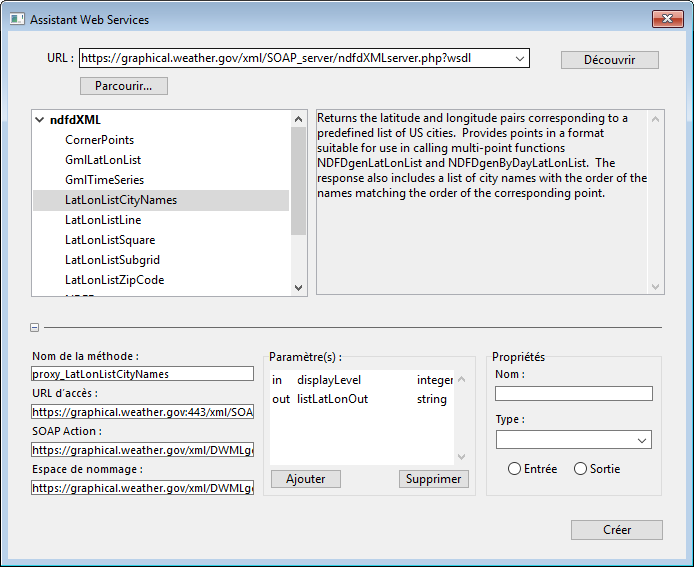Select LatLonListZipCode method

point(114,280)
